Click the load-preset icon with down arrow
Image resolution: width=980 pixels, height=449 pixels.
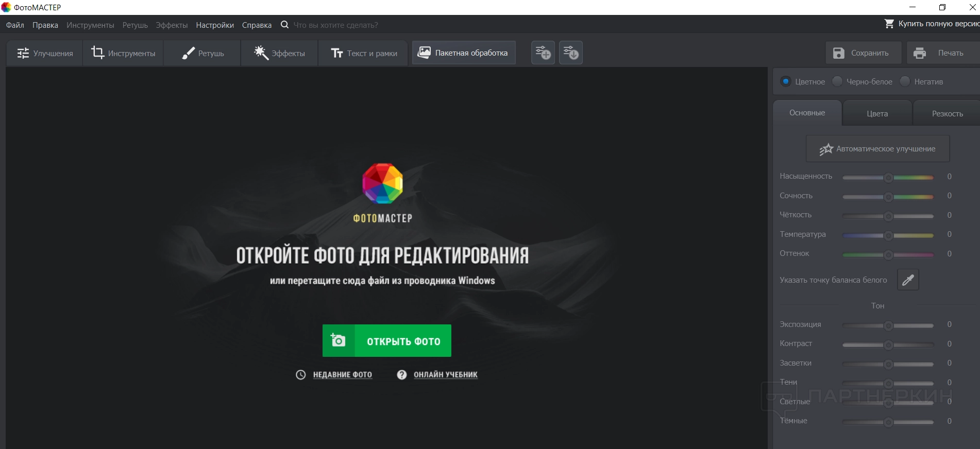571,53
